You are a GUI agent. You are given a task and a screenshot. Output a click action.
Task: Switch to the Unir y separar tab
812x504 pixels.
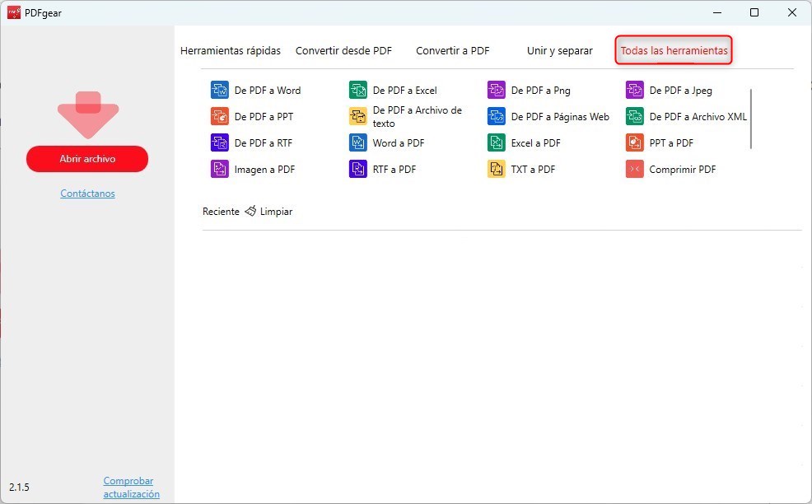pyautogui.click(x=559, y=50)
